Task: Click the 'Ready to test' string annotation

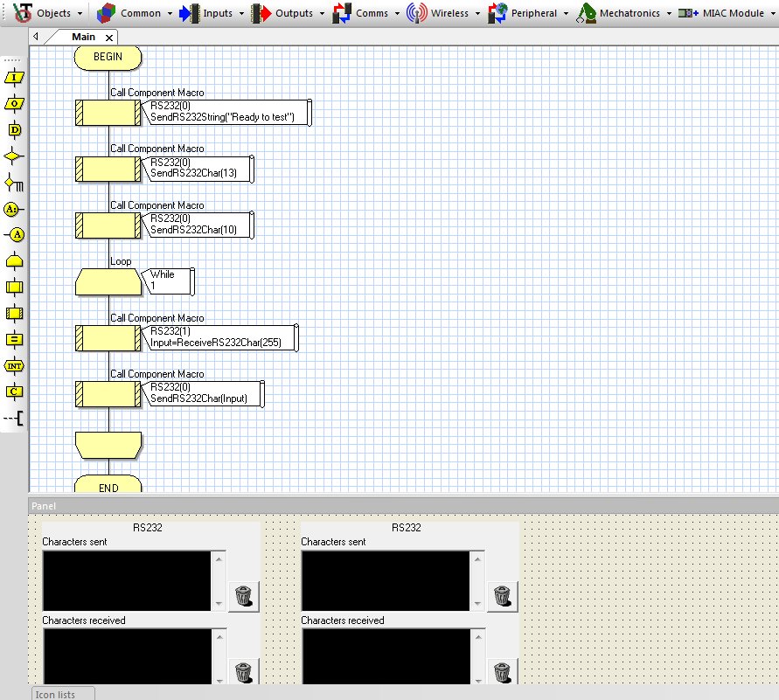Action: [x=226, y=113]
